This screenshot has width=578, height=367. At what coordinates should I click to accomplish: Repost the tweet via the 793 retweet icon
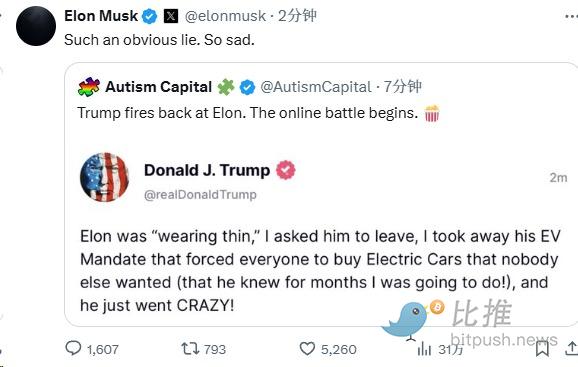pos(190,349)
